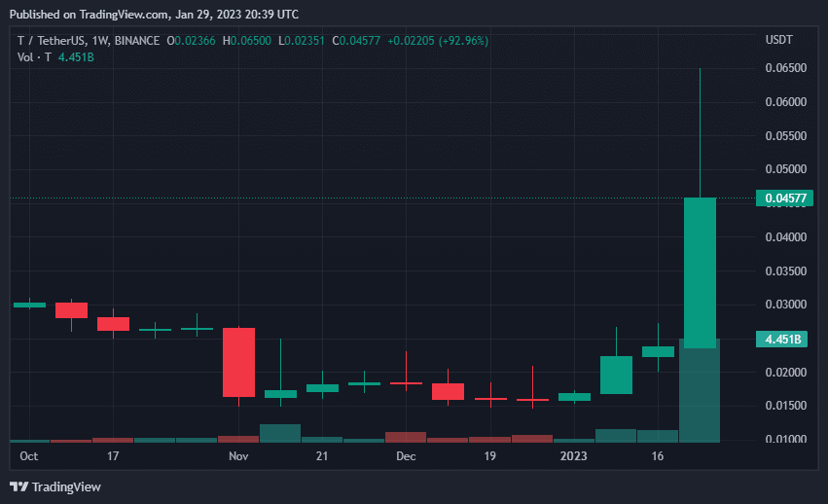Click the volume label 4.451B on axis
Image resolution: width=828 pixels, height=504 pixels.
[x=782, y=340]
